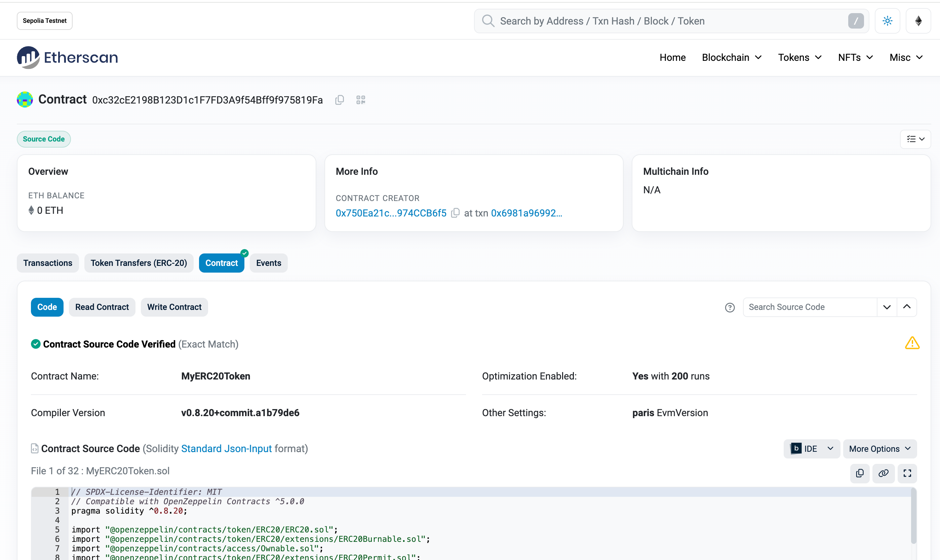Expand the NFTs menu
The height and width of the screenshot is (560, 940).
[x=856, y=57]
